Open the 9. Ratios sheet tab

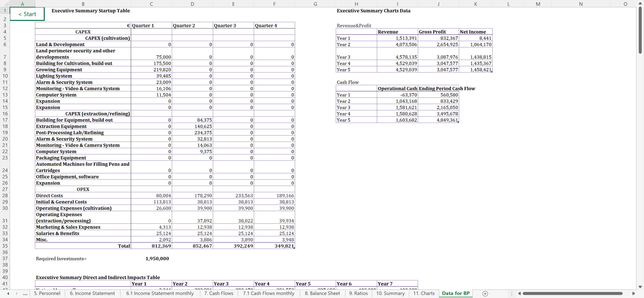coord(358,293)
